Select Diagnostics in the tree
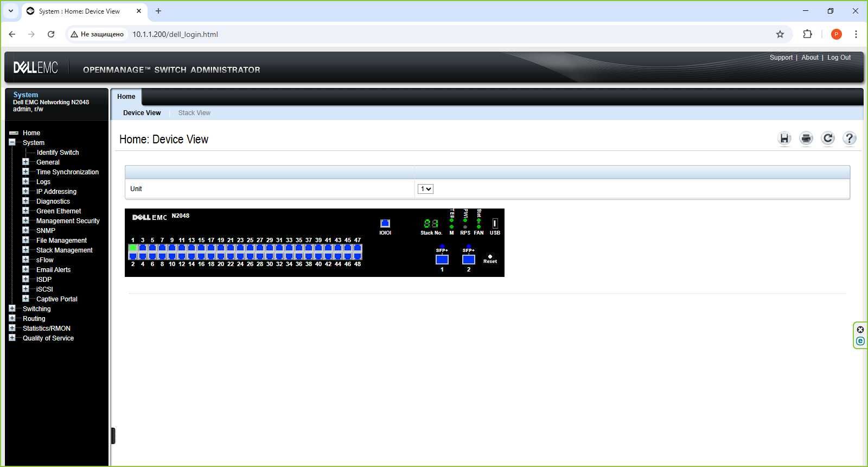The height and width of the screenshot is (467, 868). [x=53, y=201]
